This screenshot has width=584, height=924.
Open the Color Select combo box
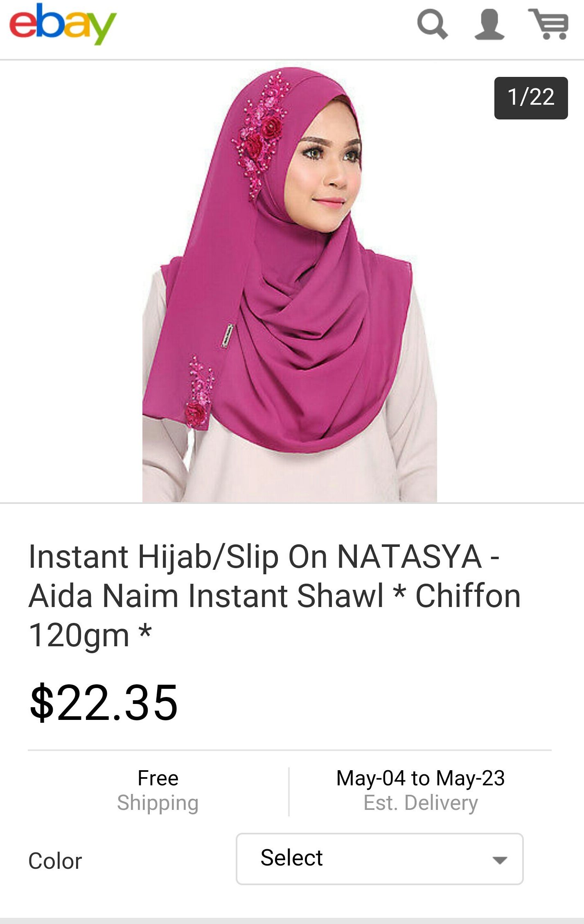point(379,859)
